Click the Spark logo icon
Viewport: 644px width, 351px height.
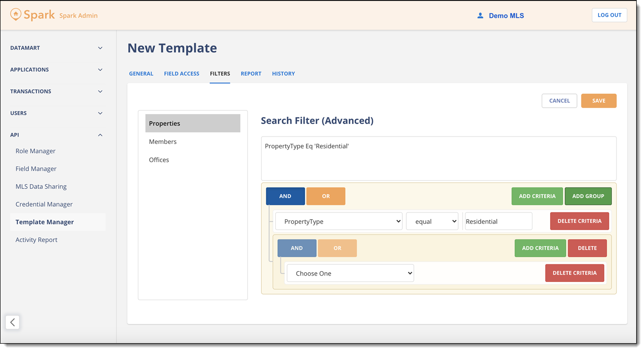coord(16,15)
